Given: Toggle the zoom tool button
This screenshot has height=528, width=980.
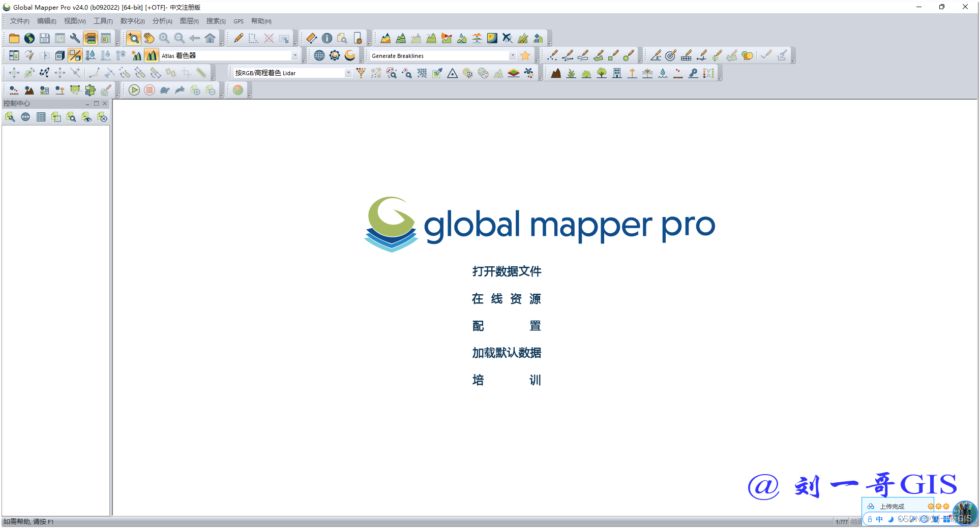Looking at the screenshot, I should 134,38.
